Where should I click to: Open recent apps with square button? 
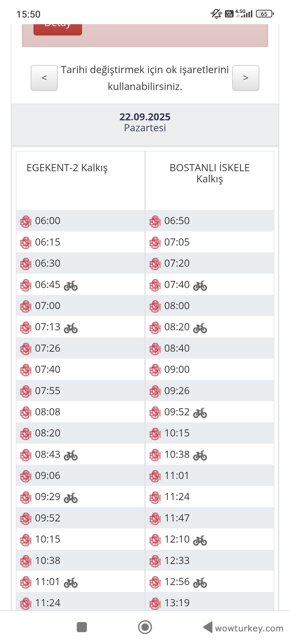[82, 627]
